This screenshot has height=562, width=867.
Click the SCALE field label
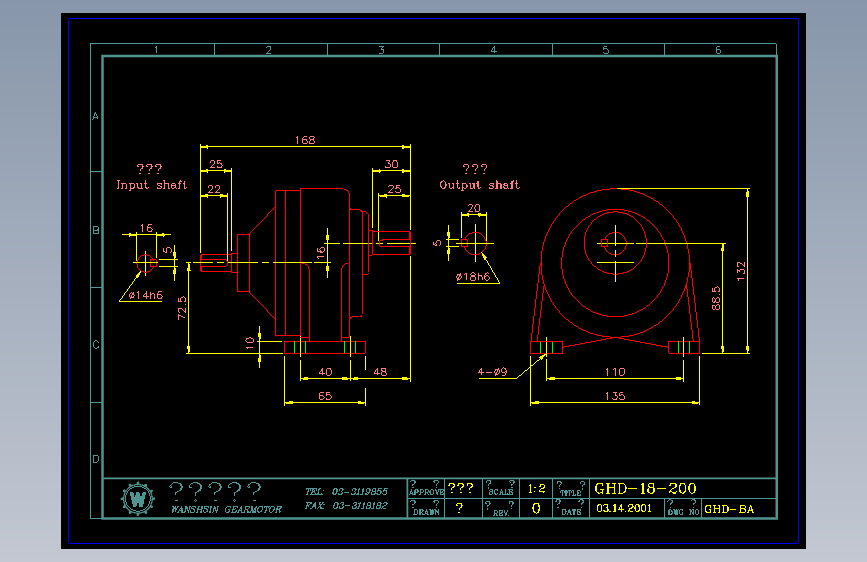(501, 492)
